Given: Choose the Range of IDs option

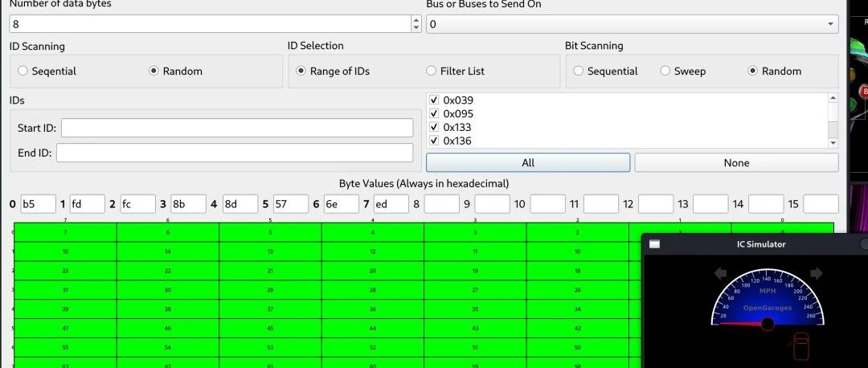Looking at the screenshot, I should [333, 71].
